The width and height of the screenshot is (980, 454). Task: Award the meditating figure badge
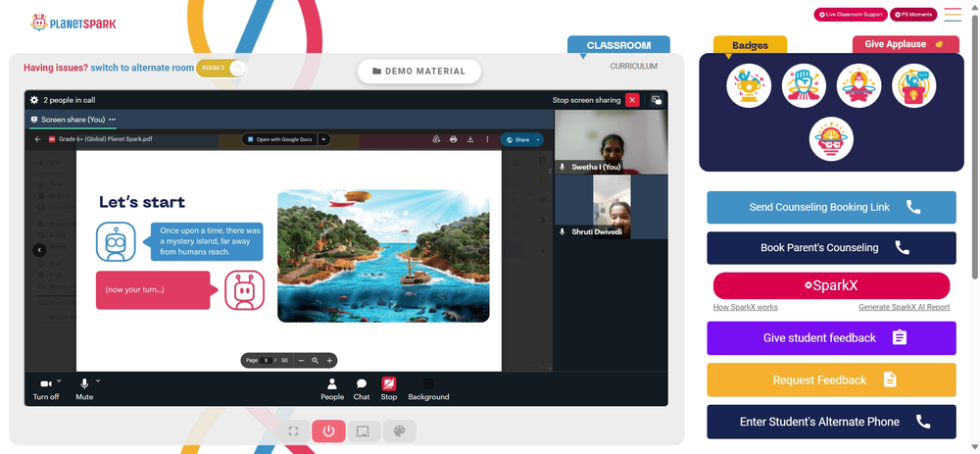pyautogui.click(x=858, y=85)
